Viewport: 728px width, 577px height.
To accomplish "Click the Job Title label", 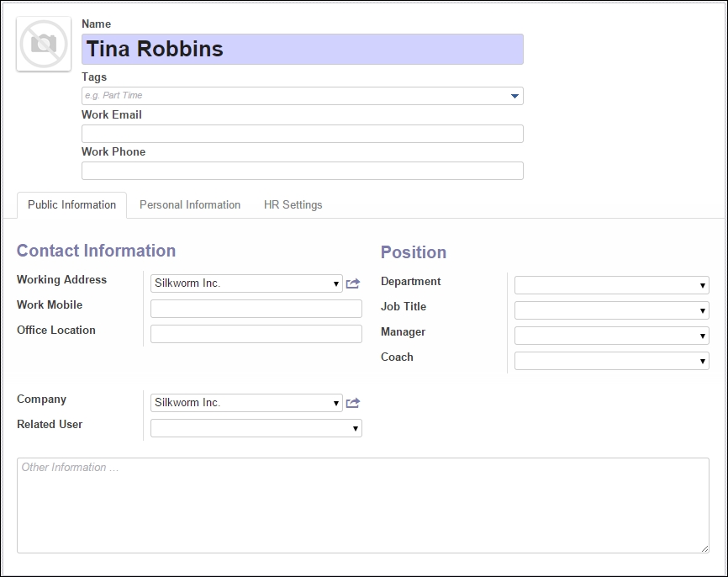I will click(404, 307).
